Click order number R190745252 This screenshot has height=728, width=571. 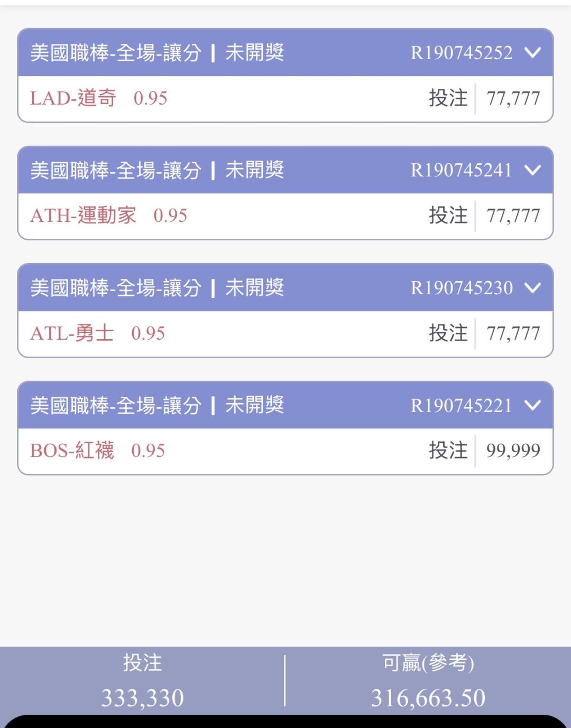coord(461,53)
